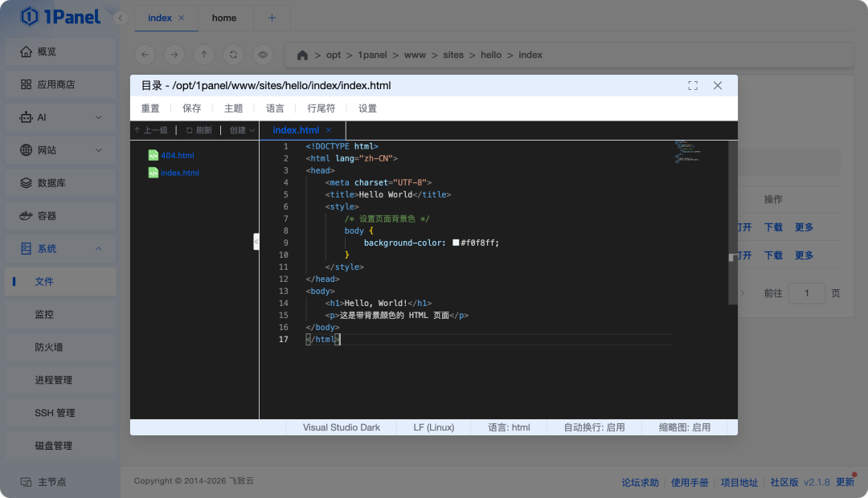Toggle word wrap in the status bar
The width and height of the screenshot is (868, 498).
(x=594, y=427)
